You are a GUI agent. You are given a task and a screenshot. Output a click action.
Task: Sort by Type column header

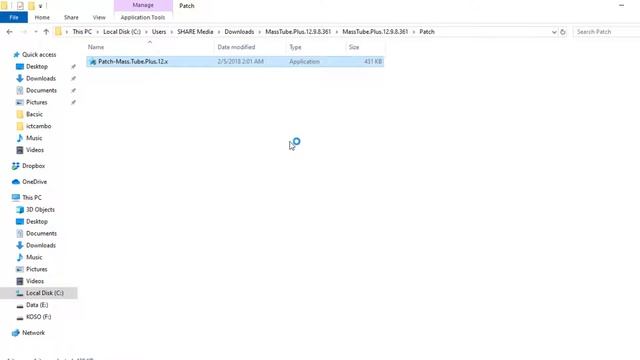tap(295, 47)
